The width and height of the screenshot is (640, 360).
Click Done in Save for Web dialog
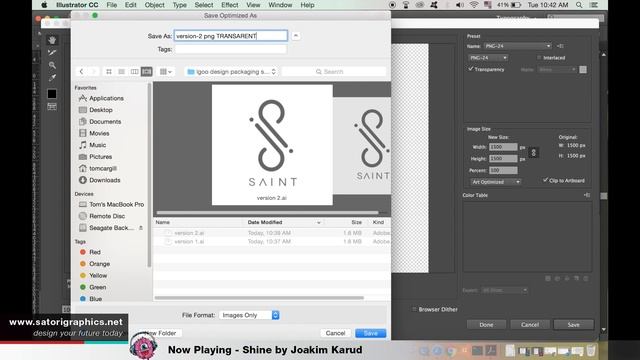pyautogui.click(x=487, y=325)
